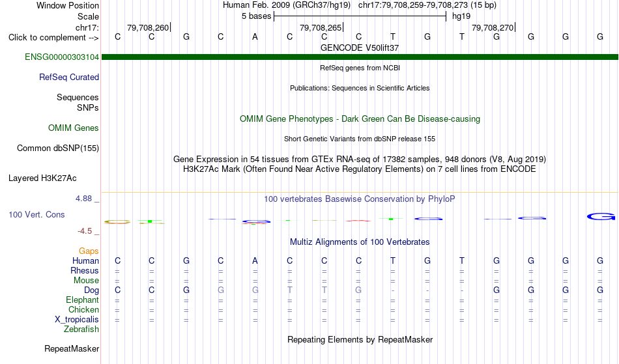Viewport: 619px width, 364px height.
Task: Click the GENCODE V50lift37 track title
Action: 360,48
